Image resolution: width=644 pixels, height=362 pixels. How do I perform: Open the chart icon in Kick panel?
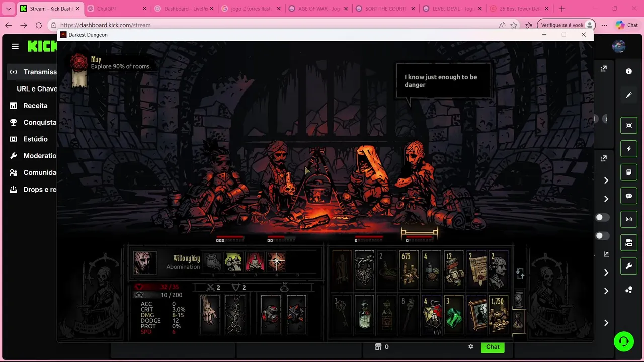(606, 254)
